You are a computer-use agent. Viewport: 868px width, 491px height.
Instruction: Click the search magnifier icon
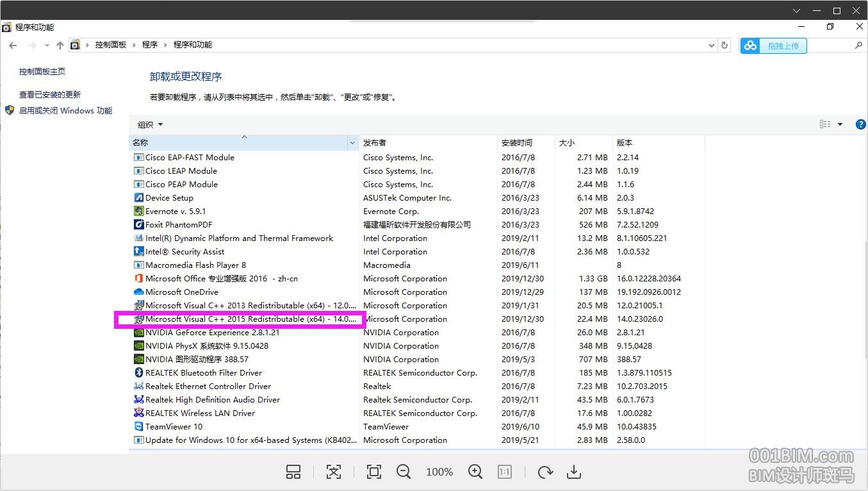click(x=859, y=46)
